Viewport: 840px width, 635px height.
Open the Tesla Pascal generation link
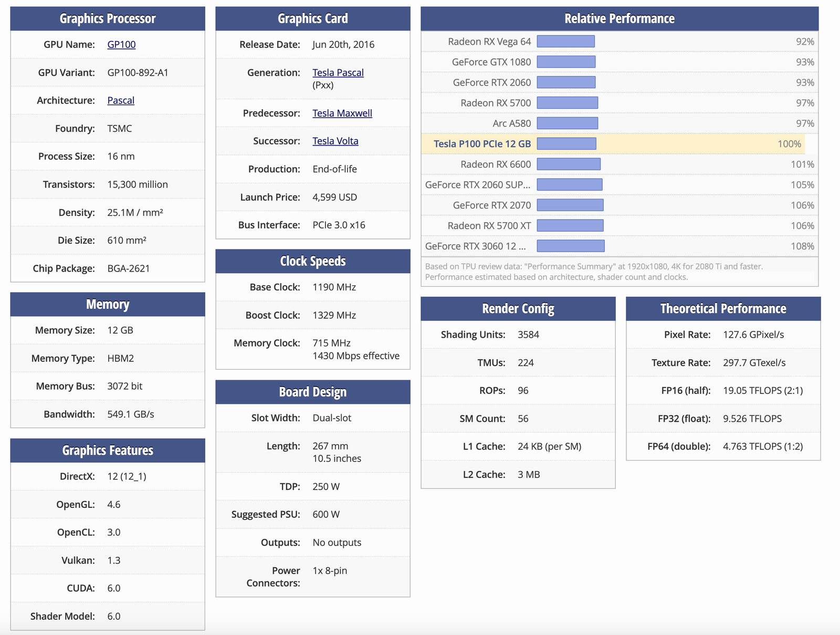338,72
